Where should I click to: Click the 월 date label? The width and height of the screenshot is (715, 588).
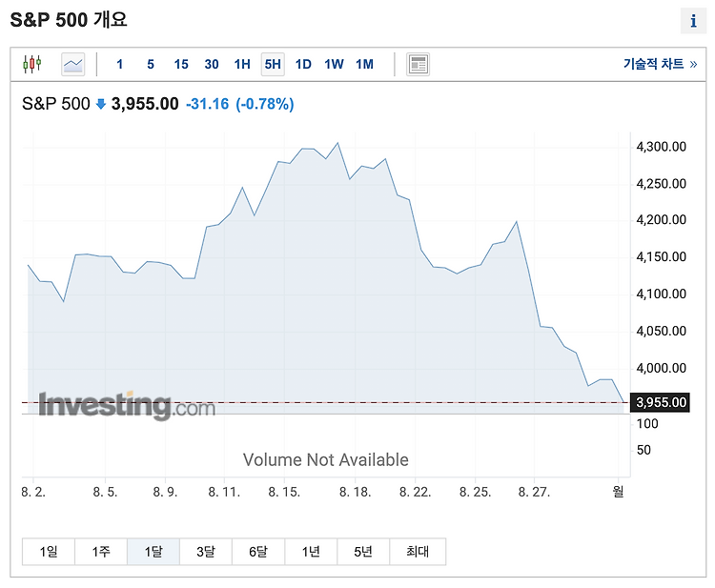point(618,492)
